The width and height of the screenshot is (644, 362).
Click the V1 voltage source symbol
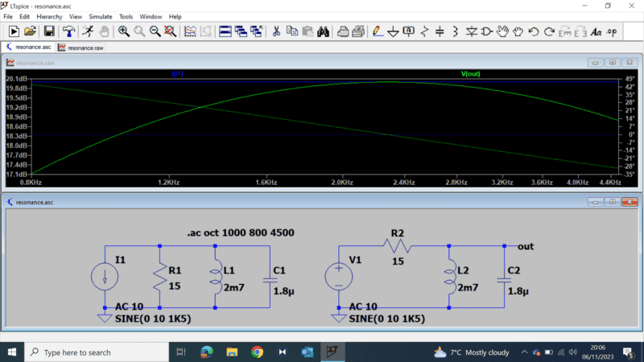point(338,277)
